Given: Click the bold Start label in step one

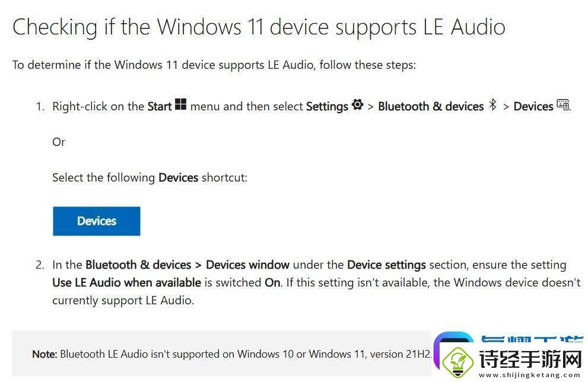Looking at the screenshot, I should coord(160,106).
